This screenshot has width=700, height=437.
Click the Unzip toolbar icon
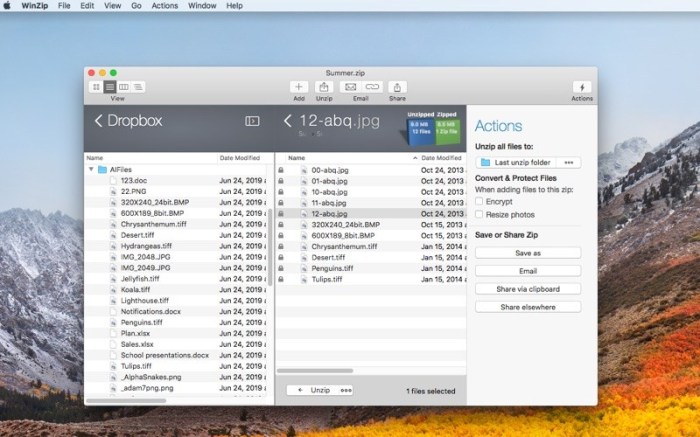[324, 87]
